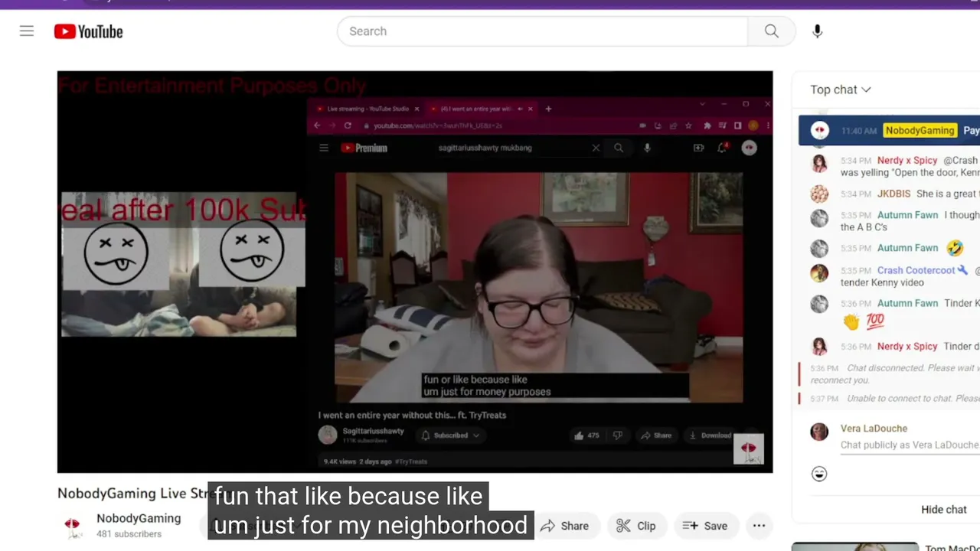Click in the Chat publicly message box
Viewport: 980px width, 551px height.
tap(910, 445)
